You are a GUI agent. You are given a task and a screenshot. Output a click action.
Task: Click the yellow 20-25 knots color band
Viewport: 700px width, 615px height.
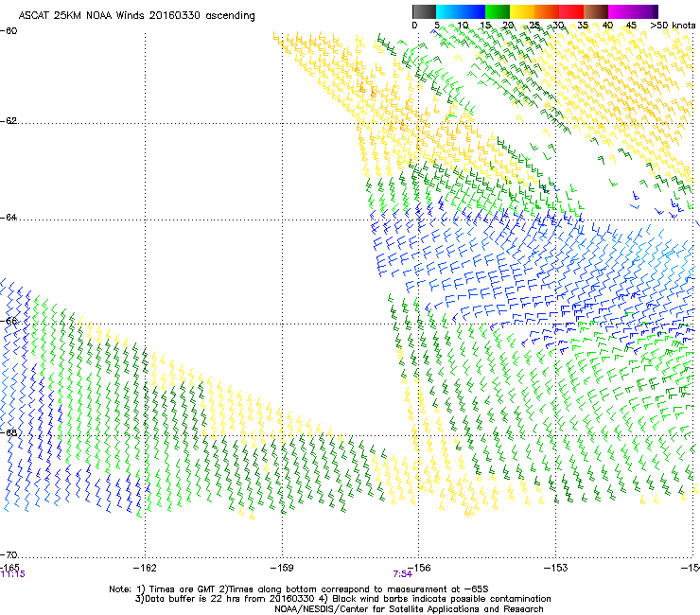(x=522, y=11)
